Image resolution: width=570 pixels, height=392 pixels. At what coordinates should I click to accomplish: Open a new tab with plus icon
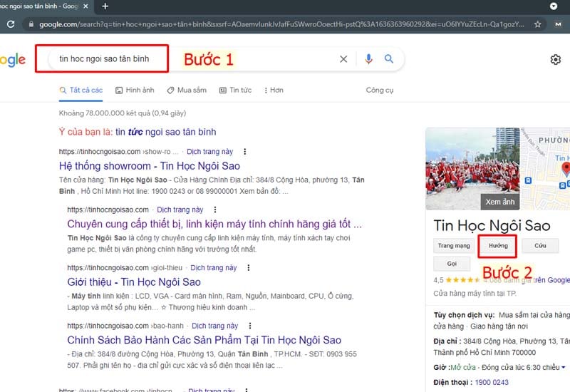coord(105,6)
